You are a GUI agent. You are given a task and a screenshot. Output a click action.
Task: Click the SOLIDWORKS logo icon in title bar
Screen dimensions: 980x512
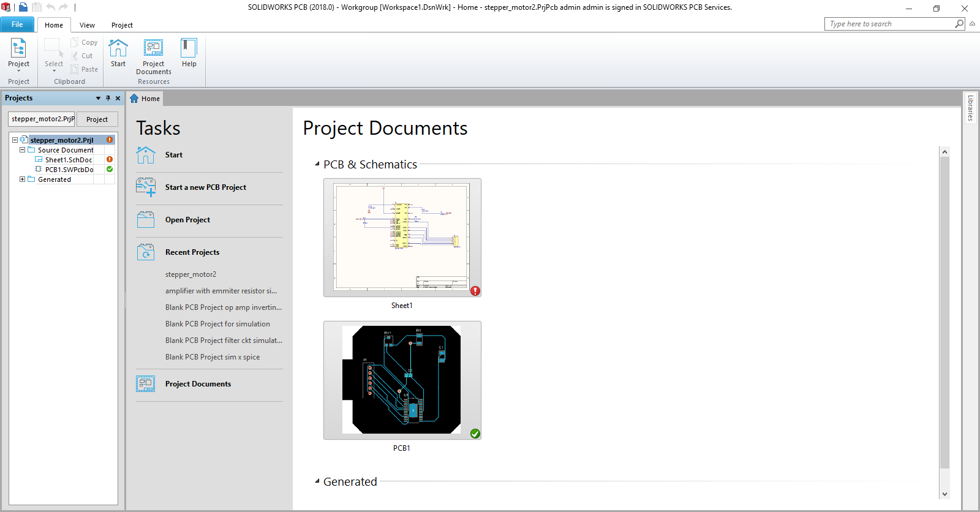click(x=6, y=7)
